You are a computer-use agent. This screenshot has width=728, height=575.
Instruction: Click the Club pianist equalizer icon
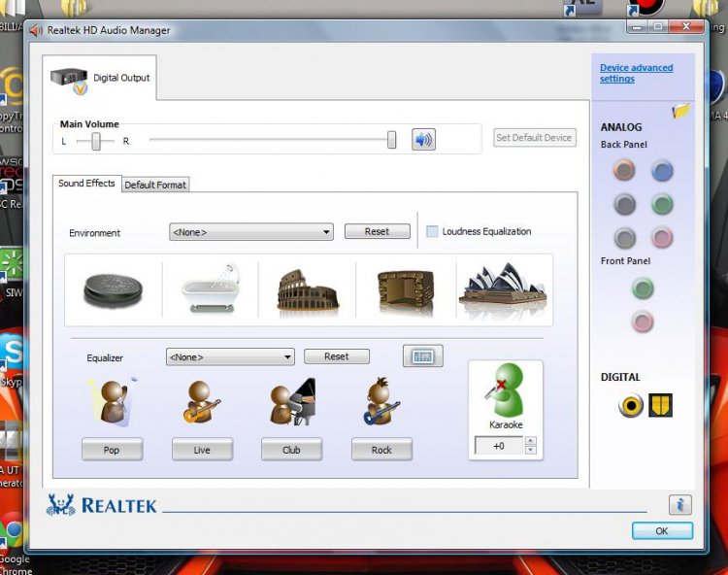click(292, 402)
